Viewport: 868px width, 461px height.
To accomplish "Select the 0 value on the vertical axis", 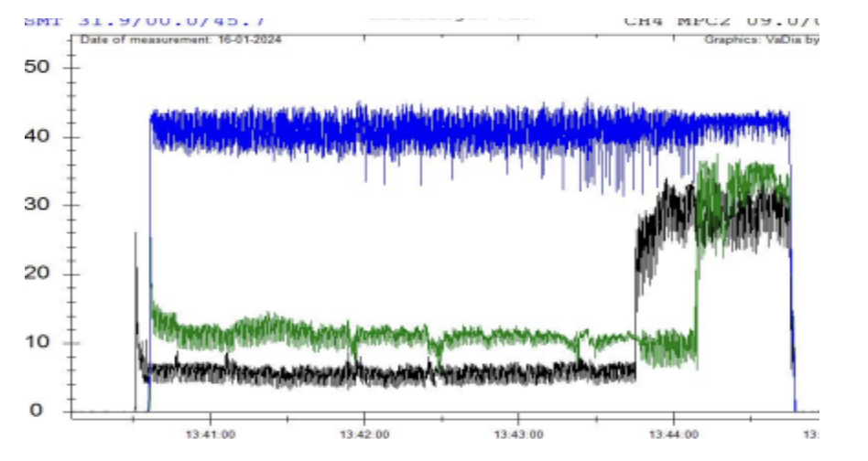I will (x=36, y=410).
